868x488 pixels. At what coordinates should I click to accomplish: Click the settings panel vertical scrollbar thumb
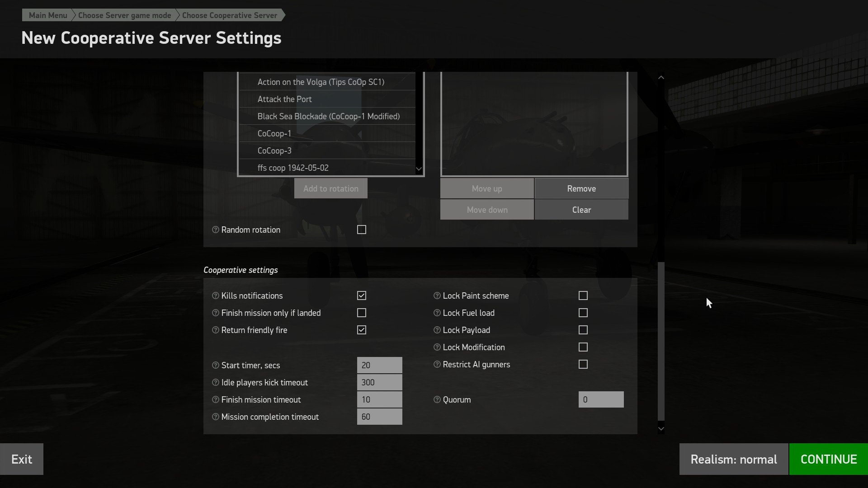[661, 341]
